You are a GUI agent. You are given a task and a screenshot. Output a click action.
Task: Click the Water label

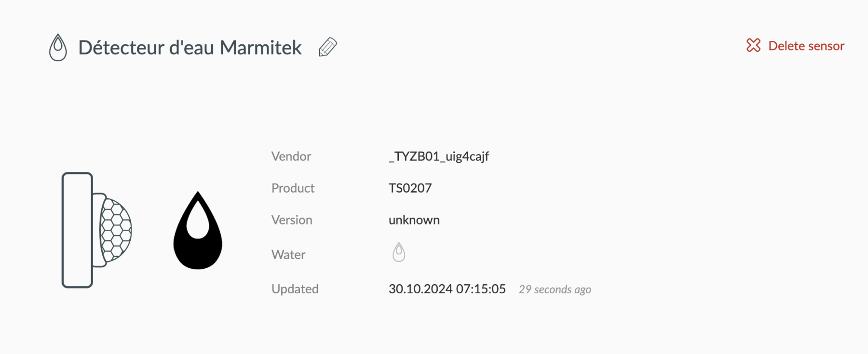point(288,254)
